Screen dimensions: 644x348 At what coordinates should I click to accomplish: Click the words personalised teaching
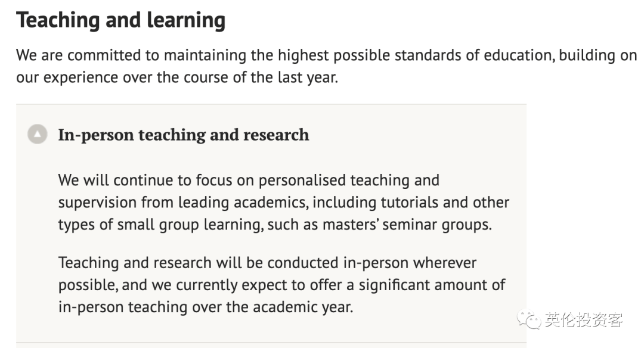[334, 180]
